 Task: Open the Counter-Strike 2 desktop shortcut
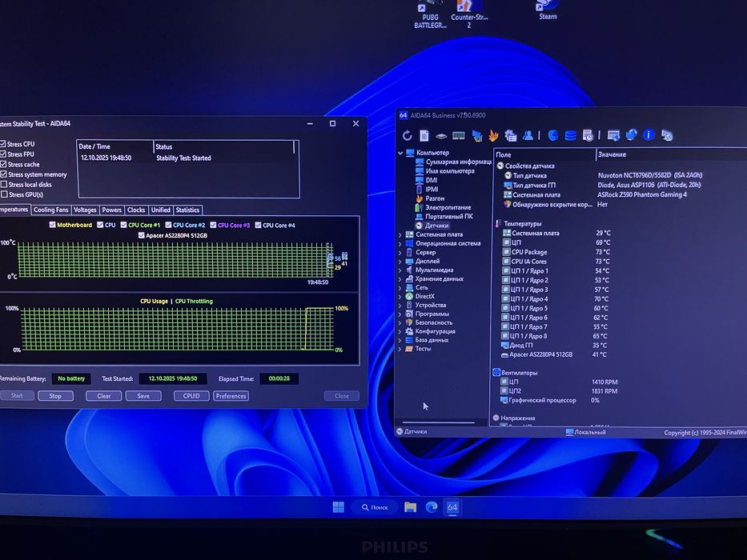coord(469,14)
